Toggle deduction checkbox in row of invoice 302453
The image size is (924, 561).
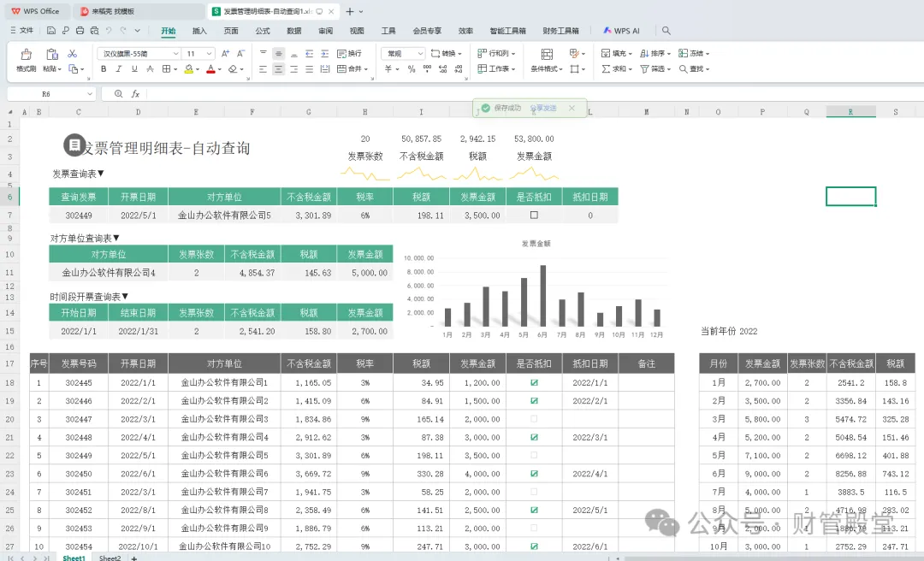tap(534, 528)
